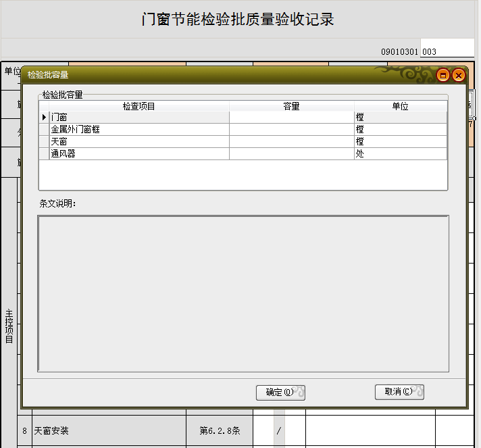Click the 单位 cell 樘 for 金属外门窗框
The height and width of the screenshot is (448, 481).
coord(401,130)
